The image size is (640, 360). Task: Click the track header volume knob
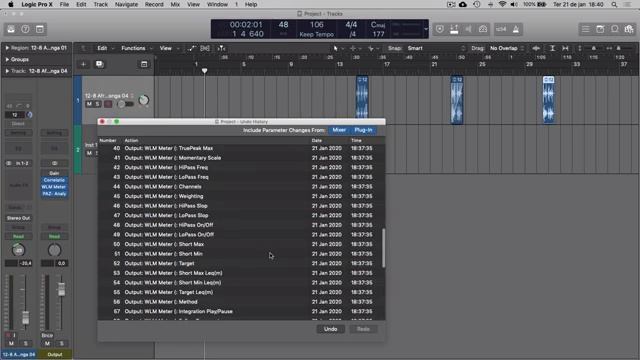[144, 100]
